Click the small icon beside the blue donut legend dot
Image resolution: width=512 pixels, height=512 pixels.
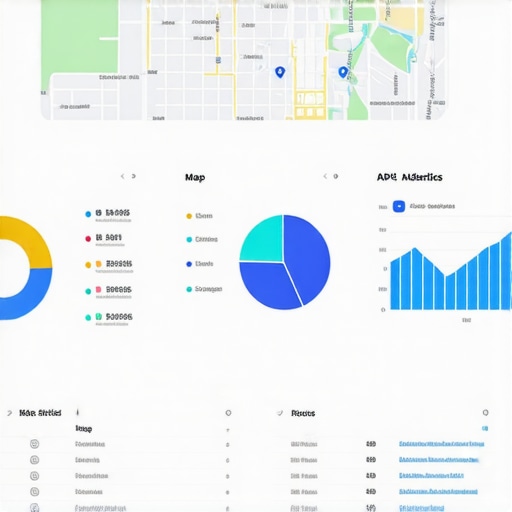[x=98, y=212]
